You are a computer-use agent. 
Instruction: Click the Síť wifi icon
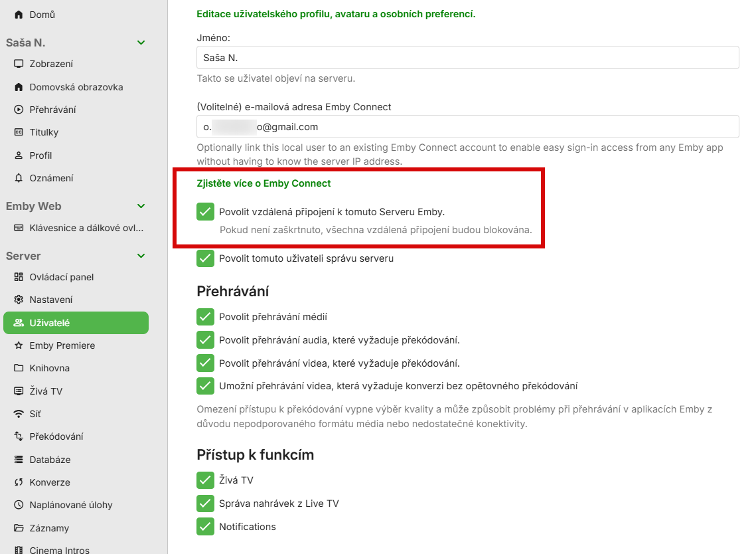[x=19, y=414]
